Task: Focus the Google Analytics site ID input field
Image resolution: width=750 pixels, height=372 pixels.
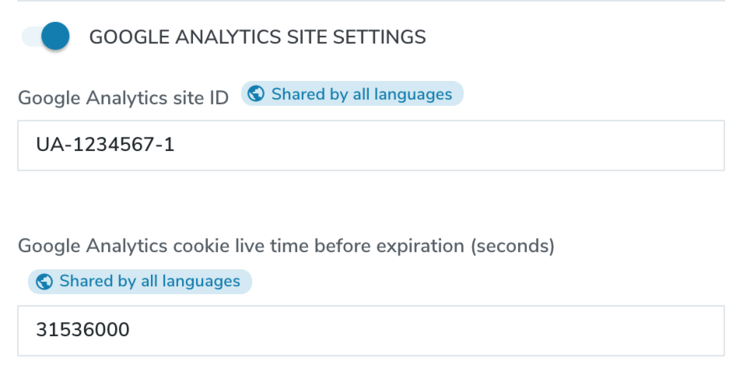Action: [x=371, y=145]
